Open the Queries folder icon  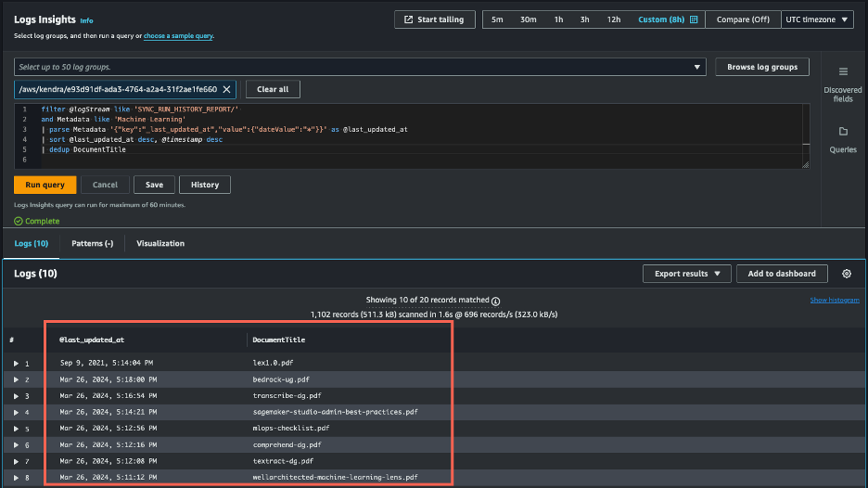click(843, 132)
